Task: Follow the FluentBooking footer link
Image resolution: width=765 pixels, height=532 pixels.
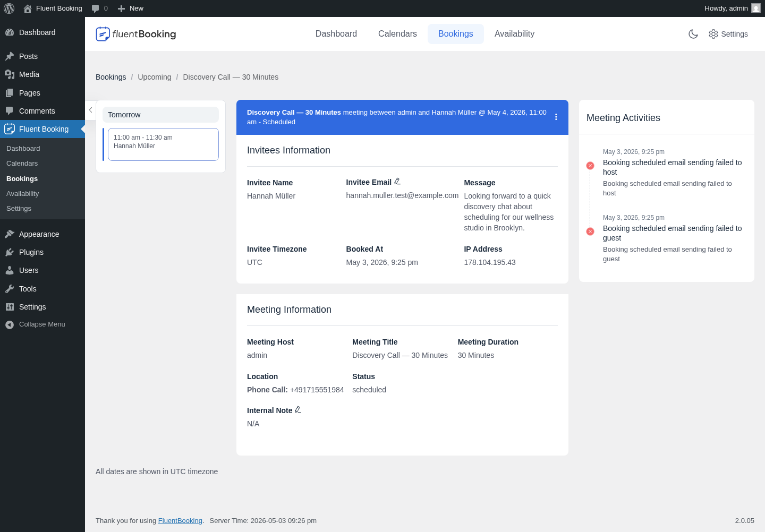Action: tap(180, 521)
